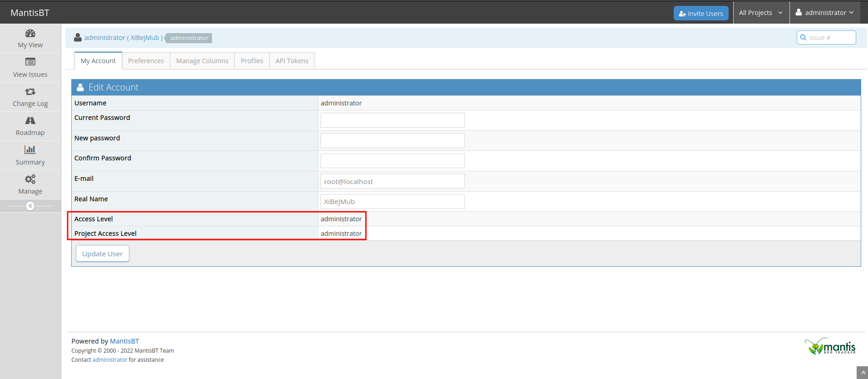Viewport: 868px width, 379px height.
Task: Click the Real Name field XiBejMub
Action: coord(393,201)
